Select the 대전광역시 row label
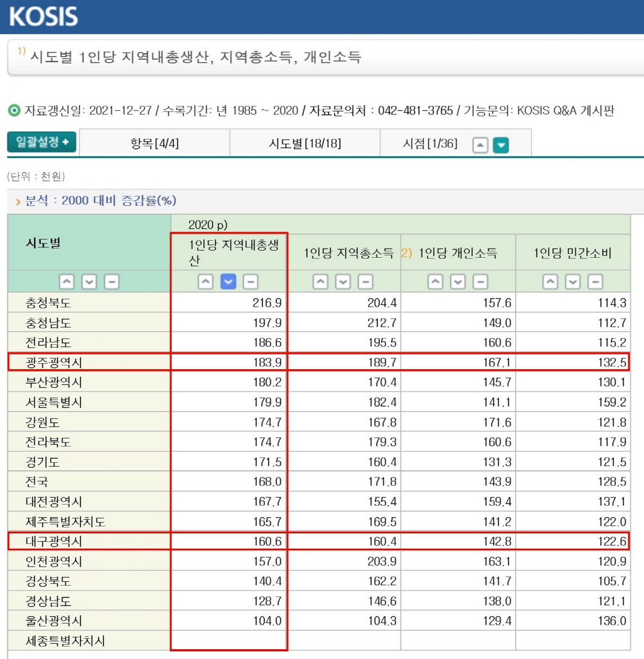The image size is (644, 659). click(x=54, y=502)
